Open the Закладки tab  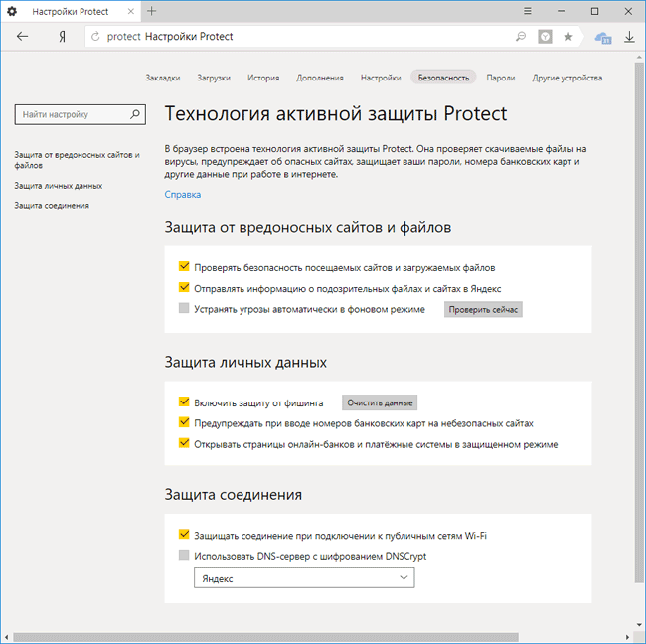[163, 78]
